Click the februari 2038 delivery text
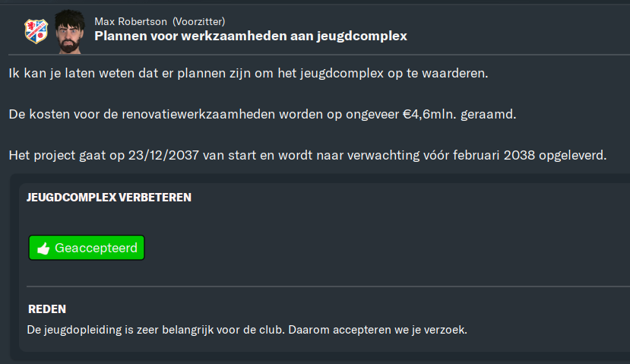The image size is (630, 364). 494,155
